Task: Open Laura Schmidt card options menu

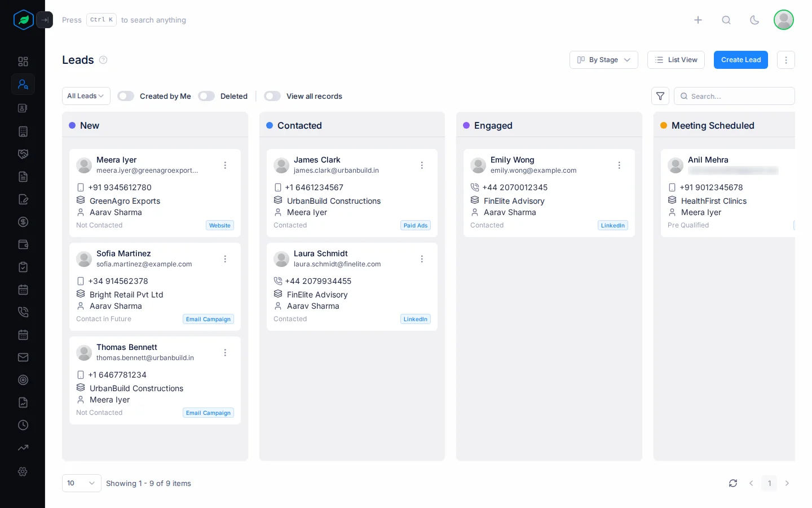Action: click(x=422, y=259)
